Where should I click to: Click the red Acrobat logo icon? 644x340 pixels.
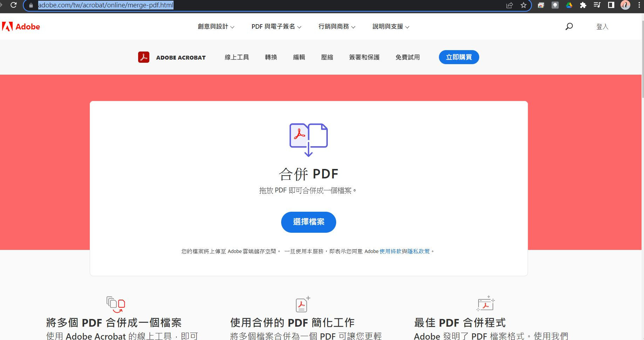(x=144, y=57)
